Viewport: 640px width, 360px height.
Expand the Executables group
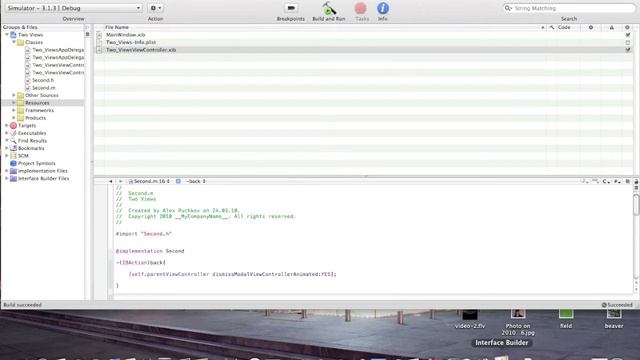coord(7,133)
